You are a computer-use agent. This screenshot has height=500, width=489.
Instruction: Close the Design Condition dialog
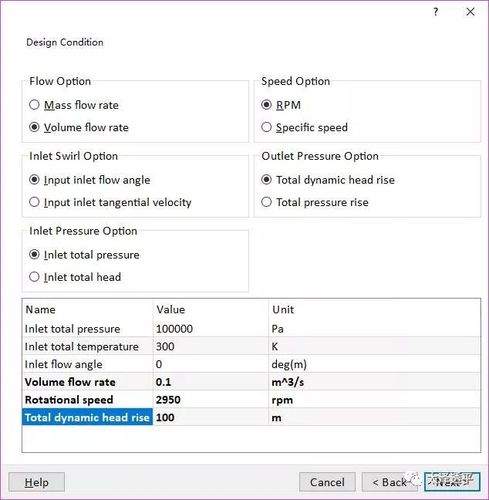click(470, 12)
